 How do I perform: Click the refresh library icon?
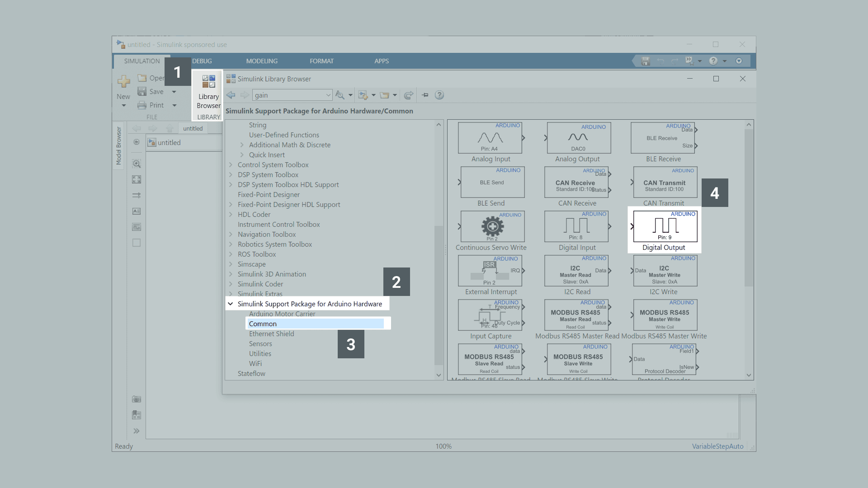click(x=408, y=95)
